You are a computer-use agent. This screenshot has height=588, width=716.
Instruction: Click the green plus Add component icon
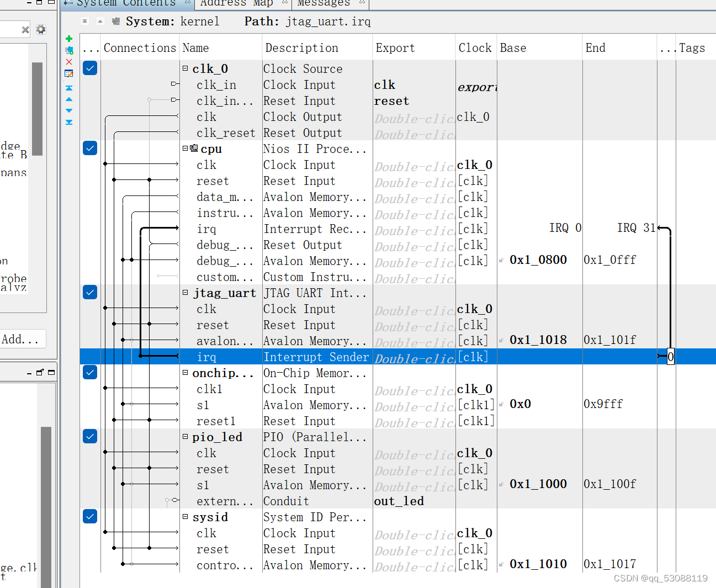(69, 39)
